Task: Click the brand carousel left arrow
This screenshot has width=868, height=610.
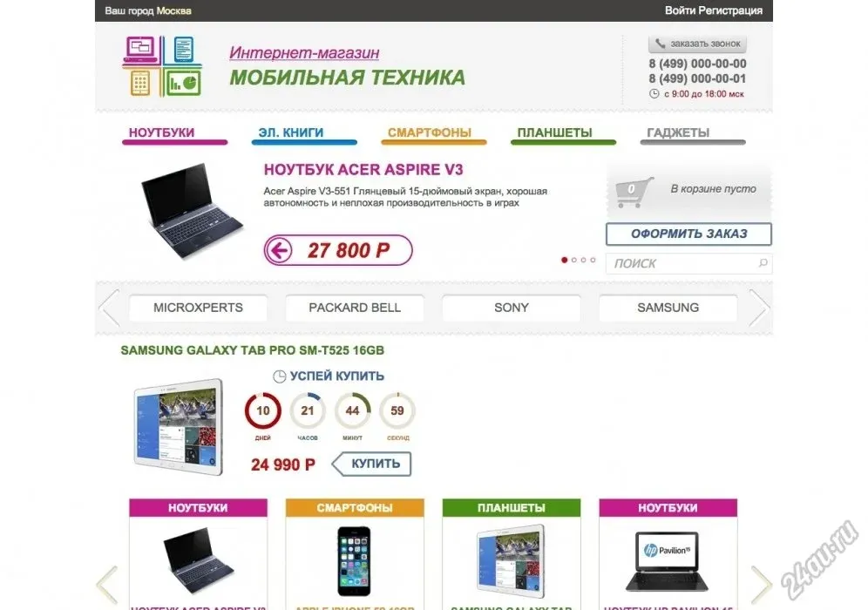Action: pyautogui.click(x=109, y=308)
